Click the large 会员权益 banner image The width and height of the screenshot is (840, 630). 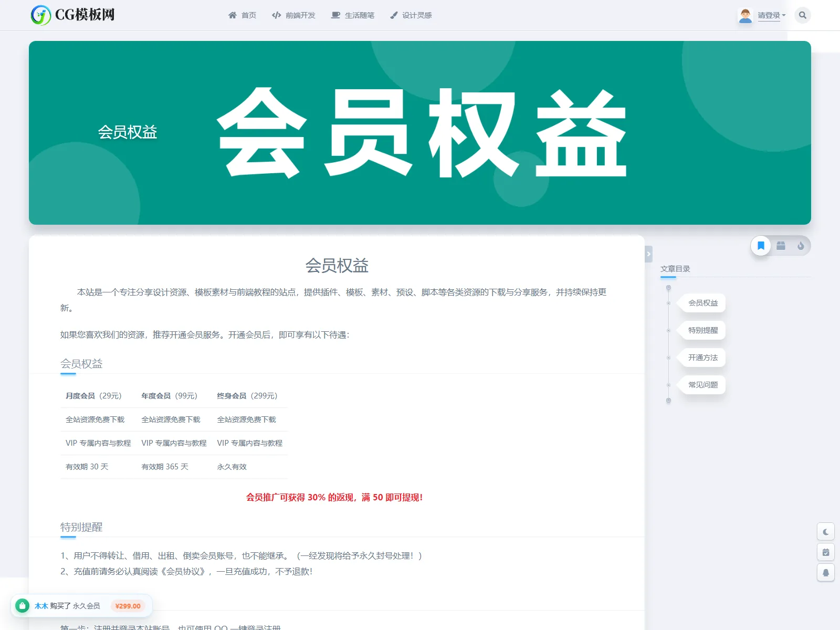click(420, 133)
